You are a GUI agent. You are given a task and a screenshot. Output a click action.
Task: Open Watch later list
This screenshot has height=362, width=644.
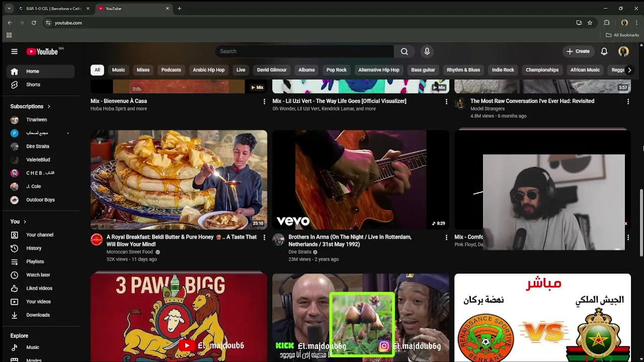[x=40, y=275]
